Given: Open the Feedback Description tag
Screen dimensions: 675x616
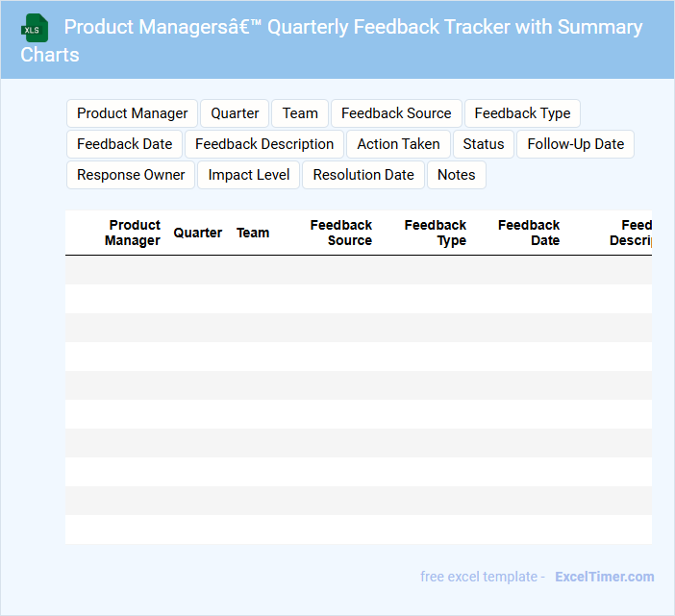Looking at the screenshot, I should tap(264, 144).
